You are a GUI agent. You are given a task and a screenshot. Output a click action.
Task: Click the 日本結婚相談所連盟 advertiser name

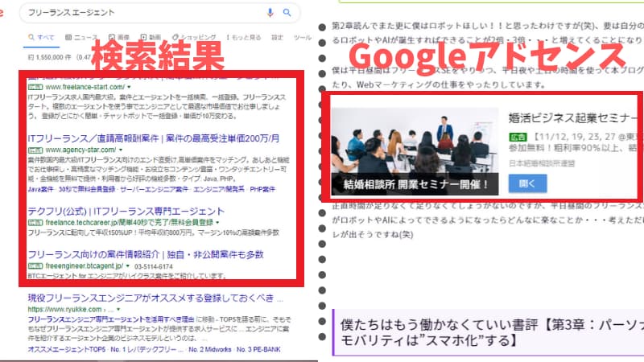[542, 163]
